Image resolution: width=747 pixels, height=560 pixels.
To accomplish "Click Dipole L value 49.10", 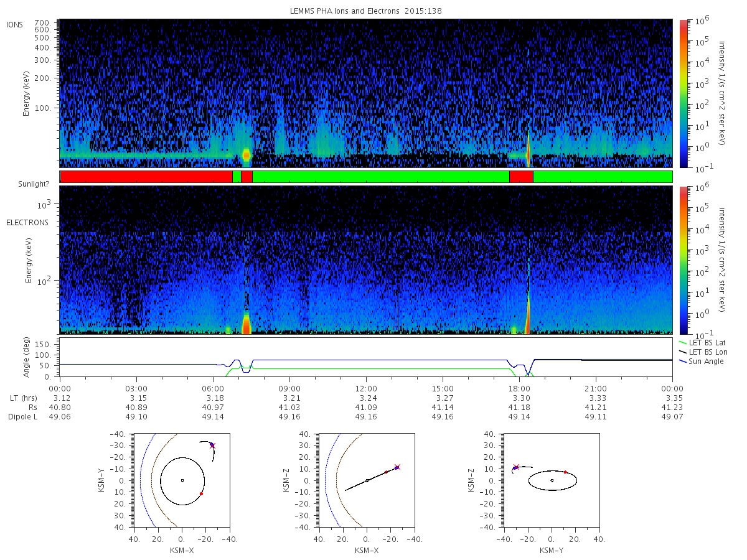I will coord(136,416).
